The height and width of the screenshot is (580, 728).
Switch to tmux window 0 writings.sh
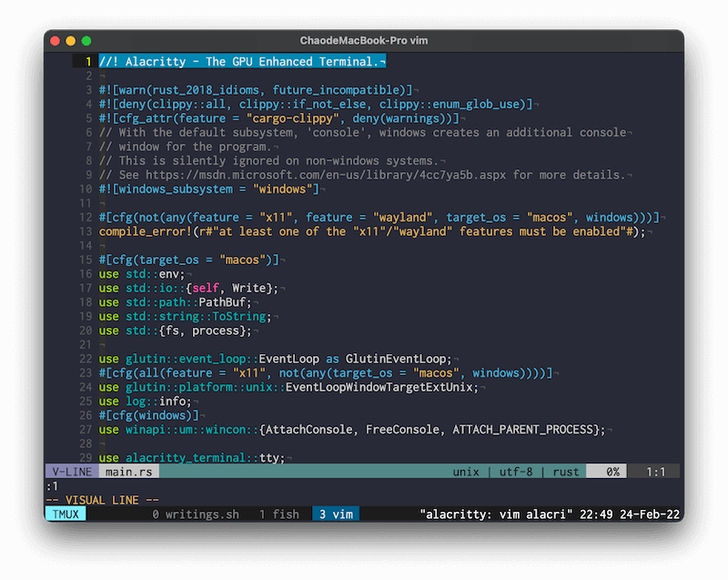[x=195, y=514]
